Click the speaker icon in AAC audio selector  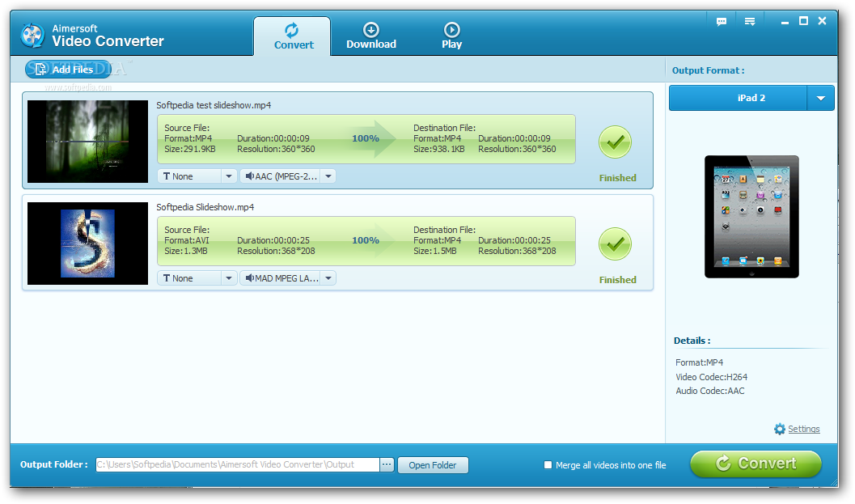pyautogui.click(x=249, y=176)
